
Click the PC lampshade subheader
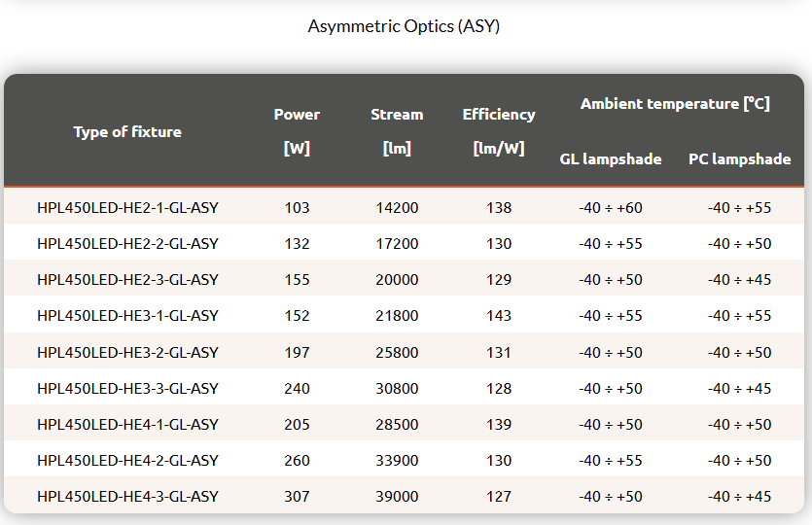point(739,158)
